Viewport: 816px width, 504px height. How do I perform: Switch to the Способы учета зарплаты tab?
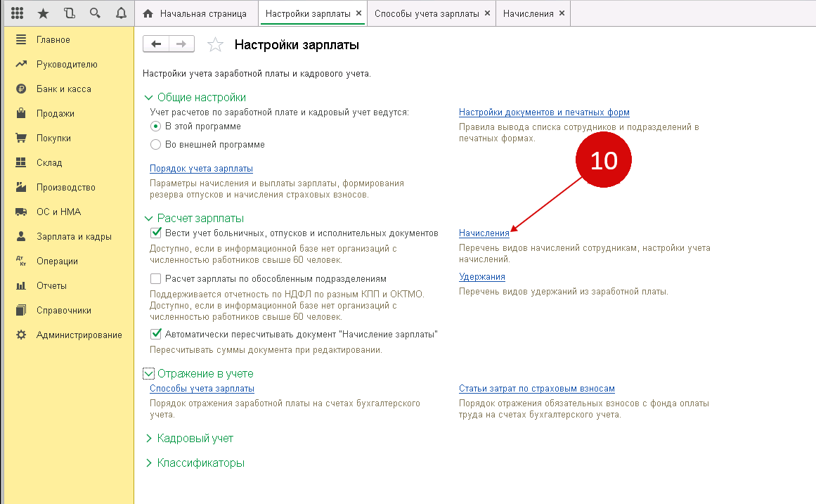pos(426,14)
